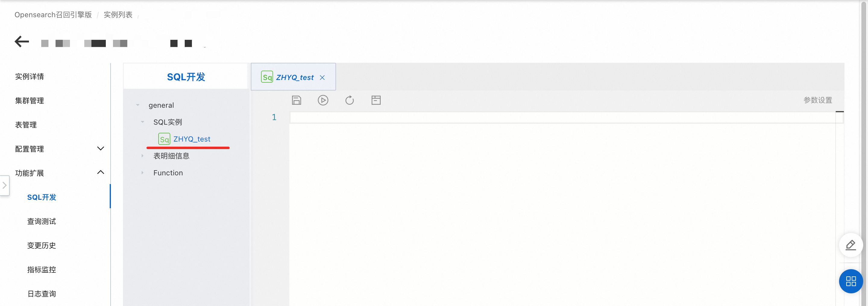
Task: Click the refresh icon in the editor toolbar
Action: 349,100
